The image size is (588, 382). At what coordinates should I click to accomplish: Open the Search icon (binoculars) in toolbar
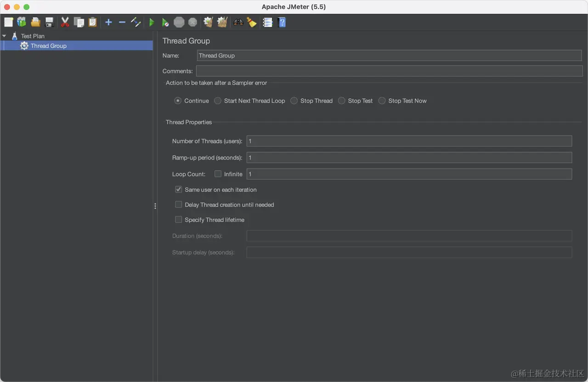[238, 22]
